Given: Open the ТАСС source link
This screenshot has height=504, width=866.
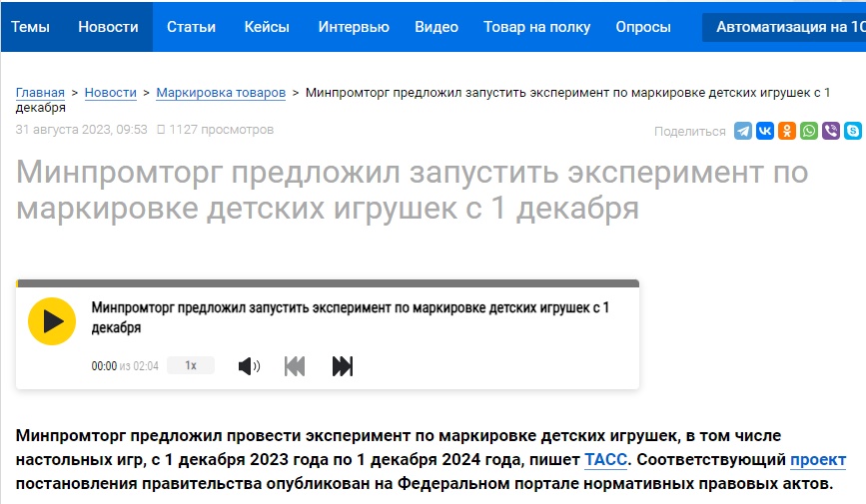Looking at the screenshot, I should (x=606, y=459).
